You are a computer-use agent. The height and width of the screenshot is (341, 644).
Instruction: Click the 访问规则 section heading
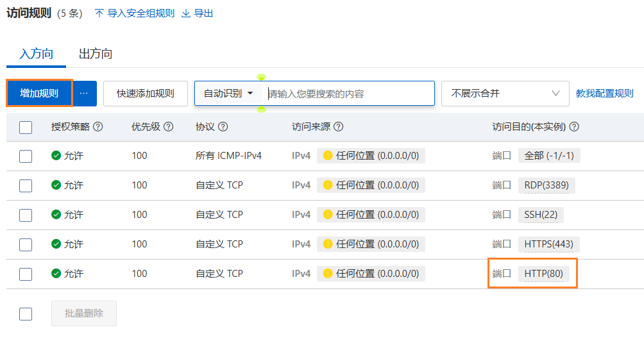point(29,13)
